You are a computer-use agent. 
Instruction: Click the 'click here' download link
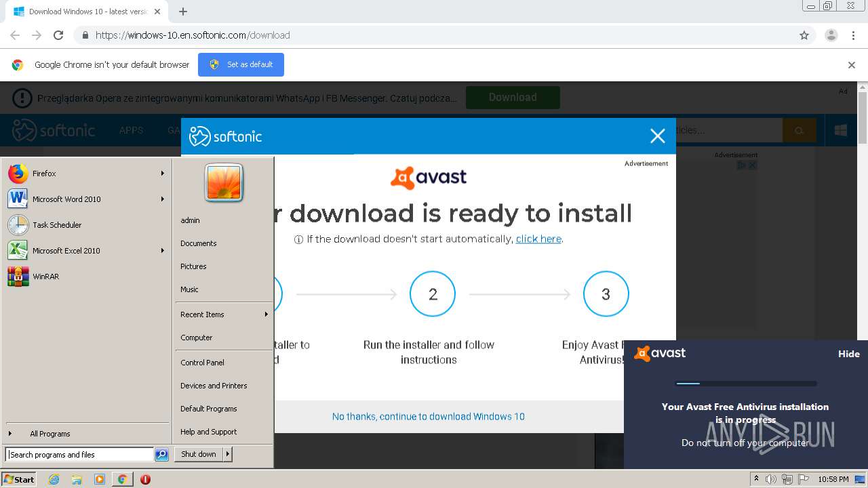pyautogui.click(x=538, y=239)
